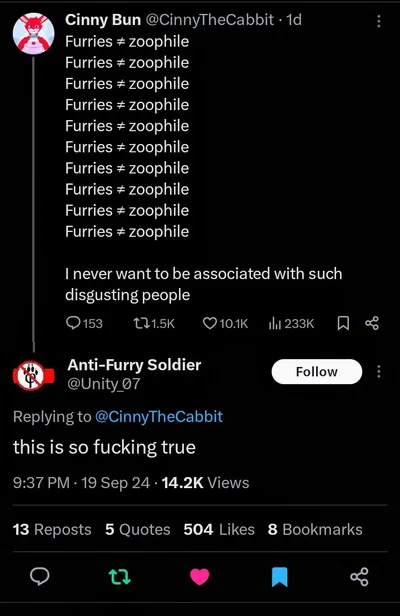Reply to Anti-Furry Soldier's tweet
The width and height of the screenshot is (400, 616).
40,576
